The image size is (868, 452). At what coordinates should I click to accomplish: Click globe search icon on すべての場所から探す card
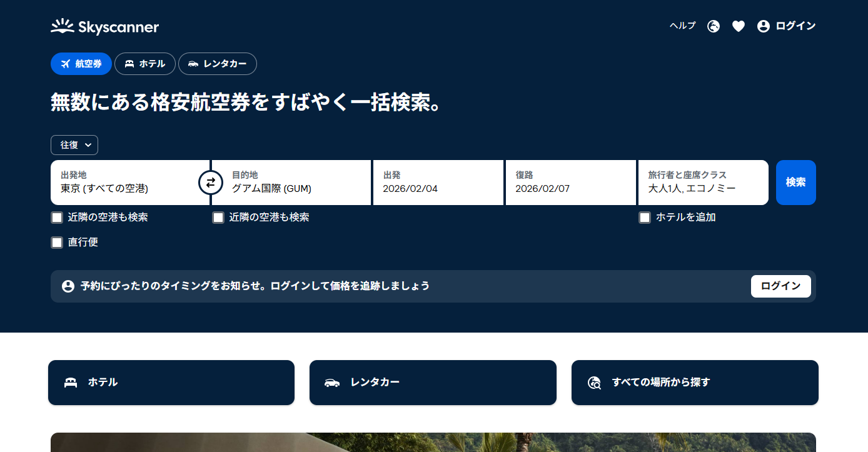coord(594,383)
